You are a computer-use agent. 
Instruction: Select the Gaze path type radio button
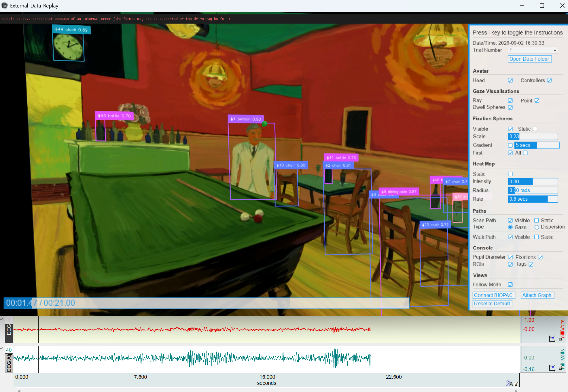tap(510, 227)
